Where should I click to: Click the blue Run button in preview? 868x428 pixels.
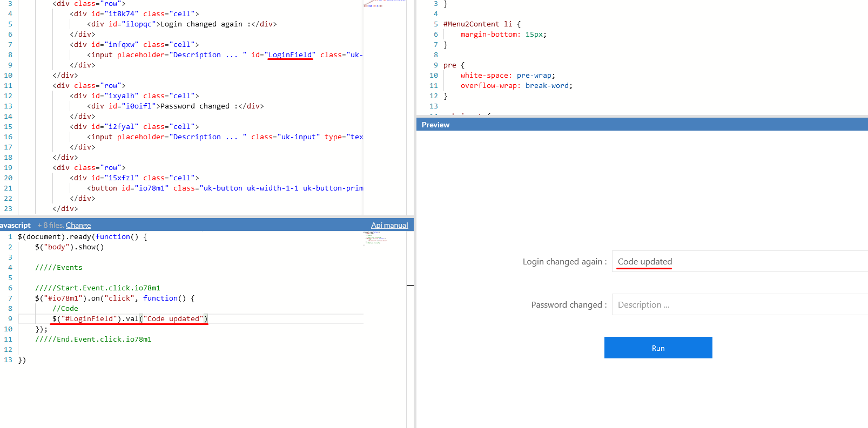658,348
